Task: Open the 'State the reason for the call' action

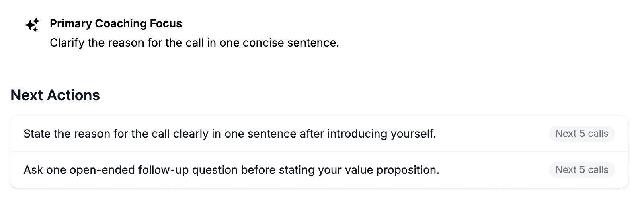Action: (x=230, y=134)
